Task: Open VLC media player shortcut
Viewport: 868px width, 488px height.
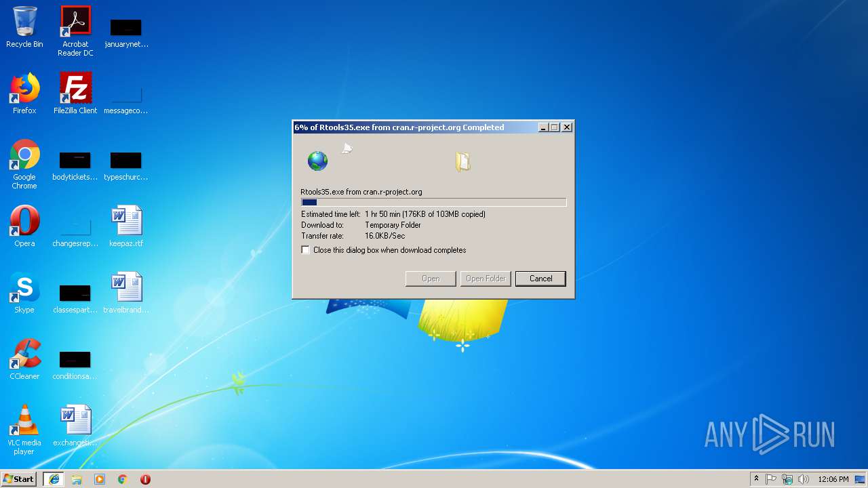Action: pos(24,430)
